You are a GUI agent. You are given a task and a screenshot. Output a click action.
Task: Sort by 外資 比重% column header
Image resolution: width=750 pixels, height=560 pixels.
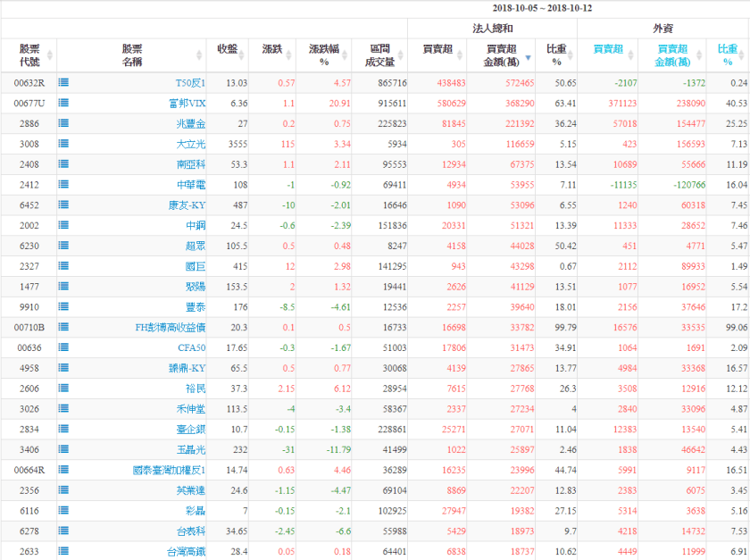point(727,55)
